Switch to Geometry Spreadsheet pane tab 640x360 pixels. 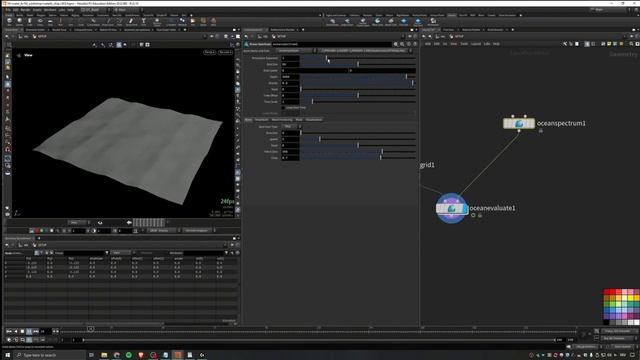[18, 238]
